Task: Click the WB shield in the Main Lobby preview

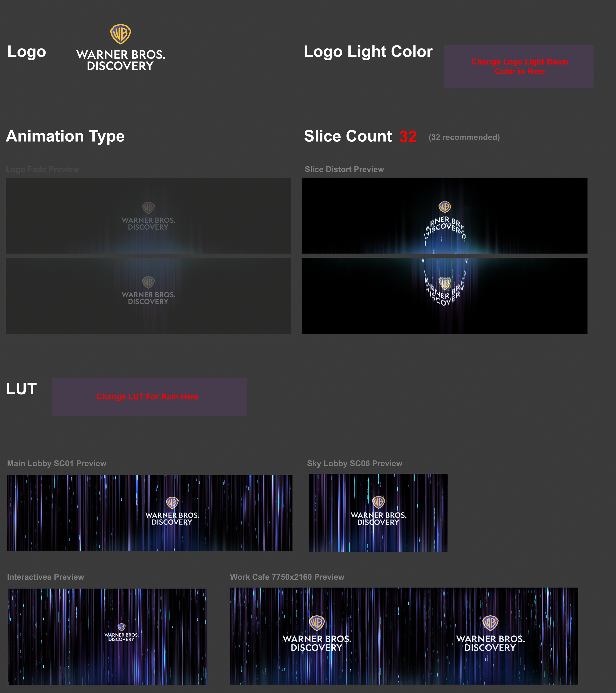Action: 172,503
